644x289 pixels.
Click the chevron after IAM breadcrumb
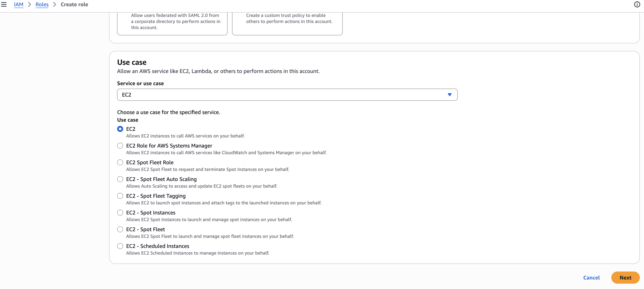pos(29,5)
